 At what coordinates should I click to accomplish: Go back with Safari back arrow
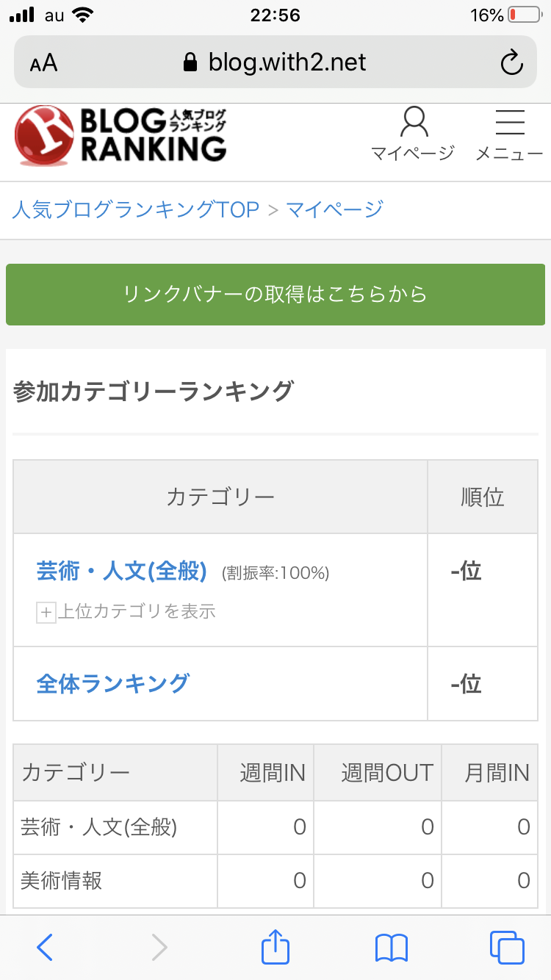coord(45,947)
